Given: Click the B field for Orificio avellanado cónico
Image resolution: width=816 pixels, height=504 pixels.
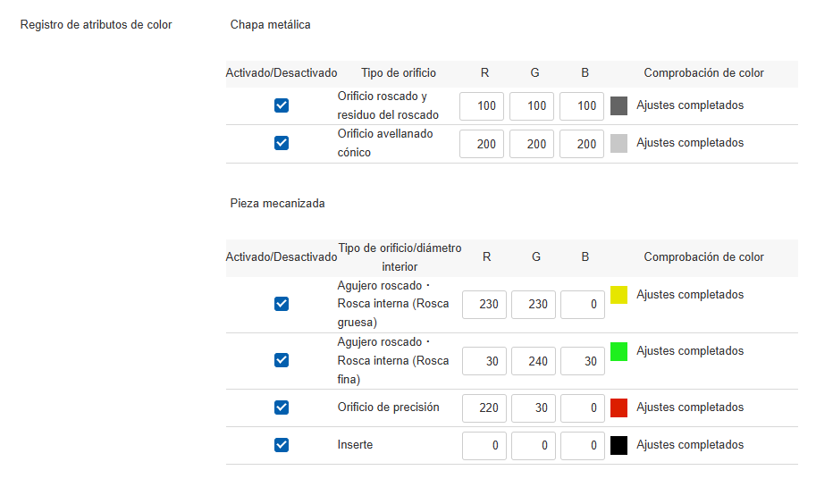Looking at the screenshot, I should [x=582, y=144].
